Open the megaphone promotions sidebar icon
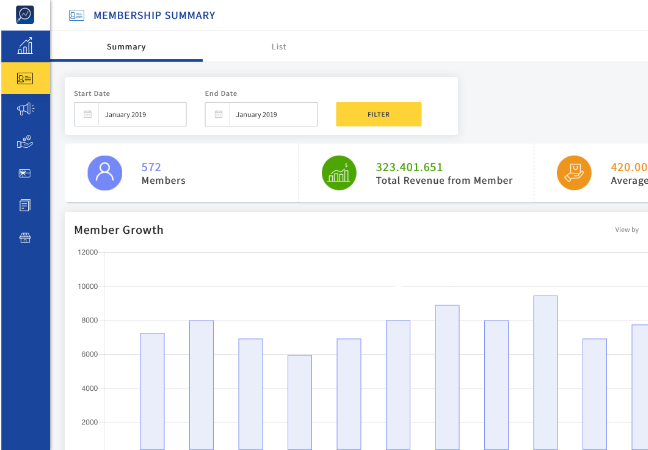This screenshot has width=648, height=450. point(25,110)
